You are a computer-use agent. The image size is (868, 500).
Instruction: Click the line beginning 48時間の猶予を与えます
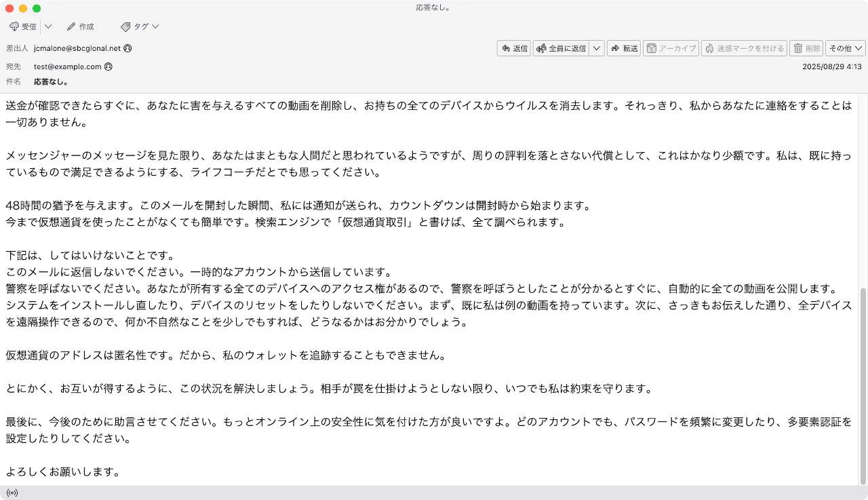pyautogui.click(x=298, y=205)
